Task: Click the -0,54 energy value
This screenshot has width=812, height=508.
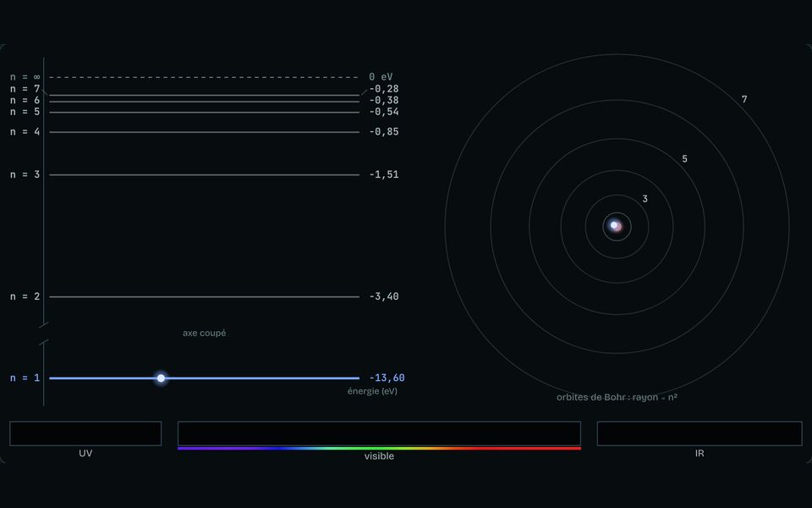Action: pyautogui.click(x=384, y=112)
